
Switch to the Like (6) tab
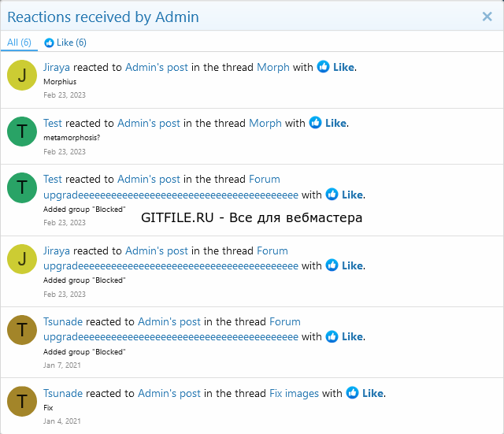(65, 43)
